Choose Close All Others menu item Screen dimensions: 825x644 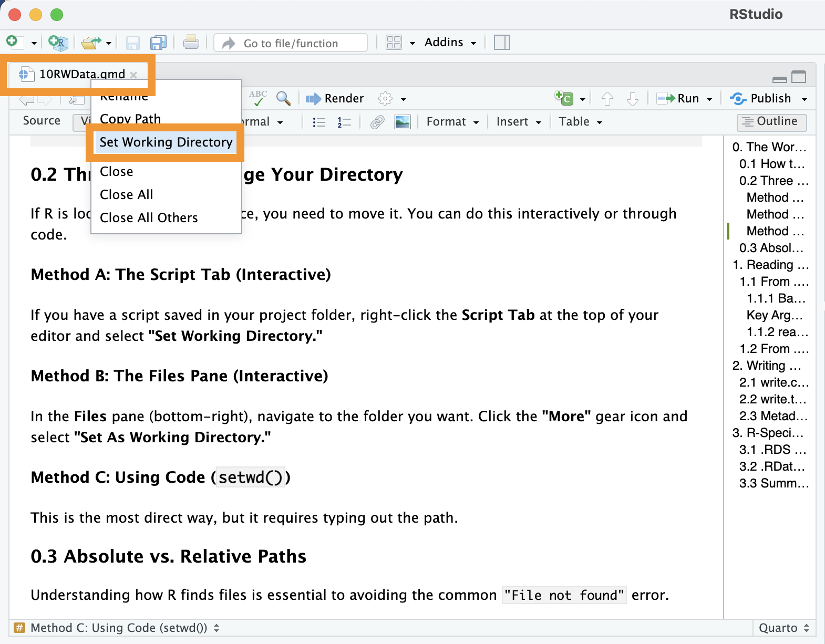(149, 218)
